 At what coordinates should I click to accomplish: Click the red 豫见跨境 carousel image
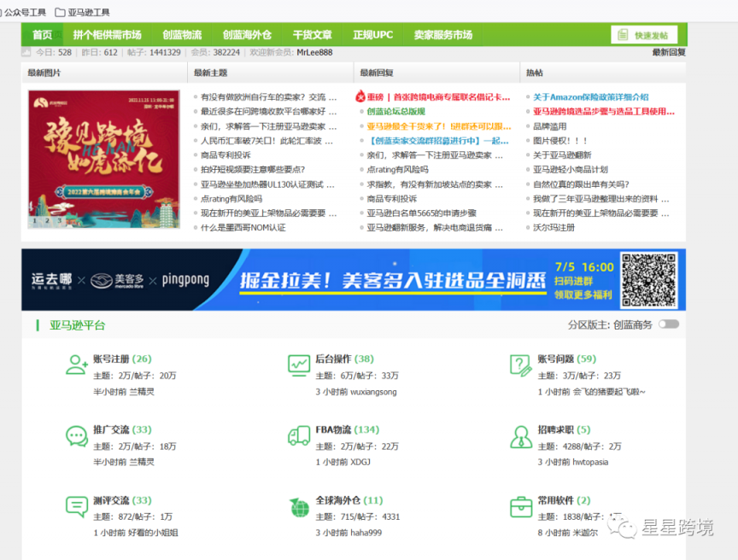point(104,160)
